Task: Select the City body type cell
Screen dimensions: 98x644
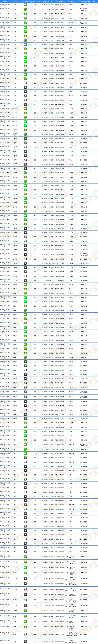Action: pos(71,281)
